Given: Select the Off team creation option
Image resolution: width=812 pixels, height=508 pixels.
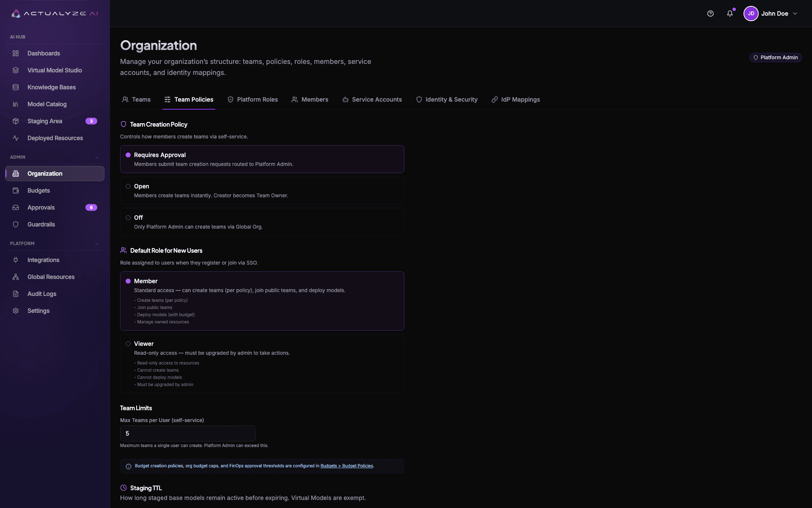Looking at the screenshot, I should pyautogui.click(x=262, y=222).
